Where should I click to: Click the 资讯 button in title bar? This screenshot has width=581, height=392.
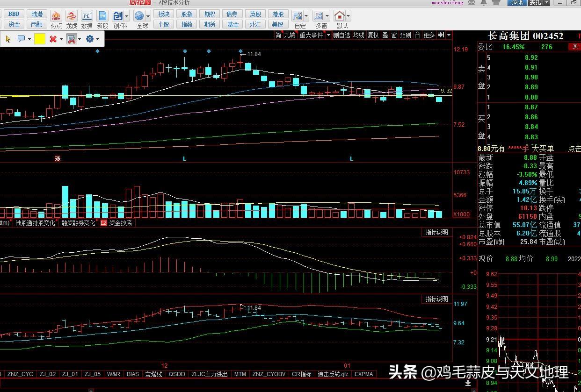pyautogui.click(x=517, y=2)
